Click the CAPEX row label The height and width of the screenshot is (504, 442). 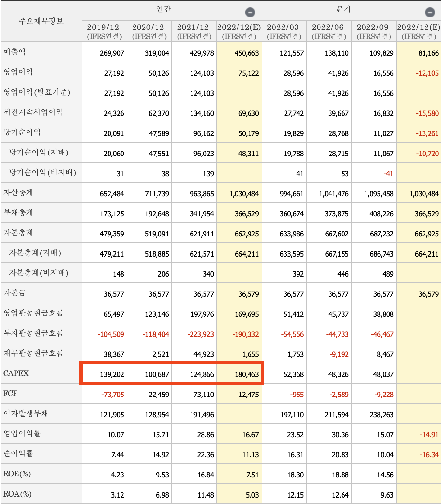pyautogui.click(x=16, y=373)
